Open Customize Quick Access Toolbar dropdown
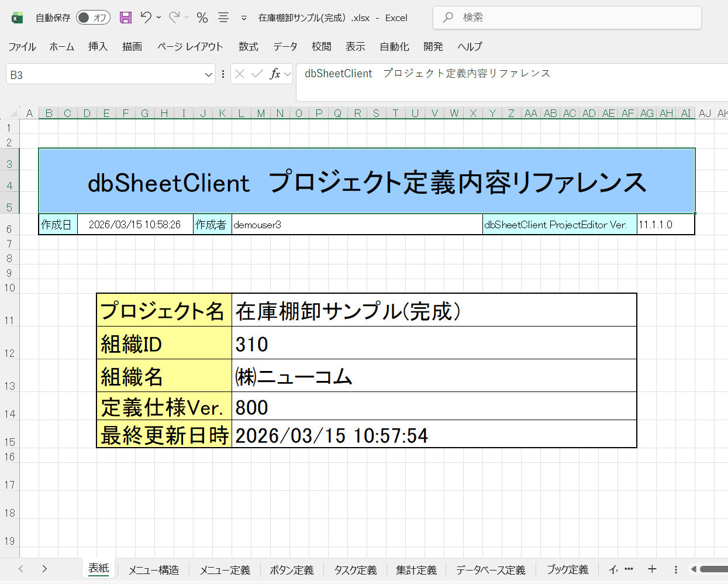The width and height of the screenshot is (728, 584). click(244, 18)
